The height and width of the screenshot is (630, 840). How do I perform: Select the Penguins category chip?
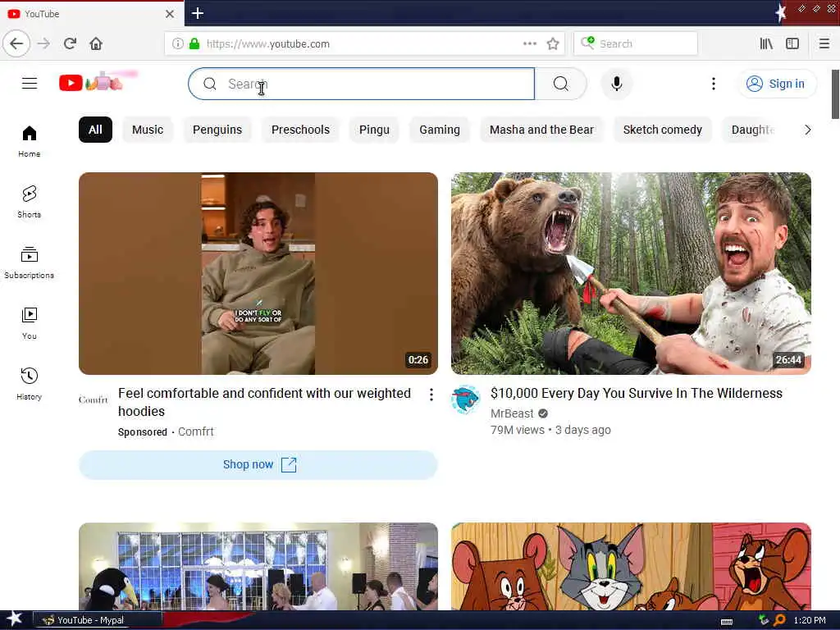pos(217,130)
